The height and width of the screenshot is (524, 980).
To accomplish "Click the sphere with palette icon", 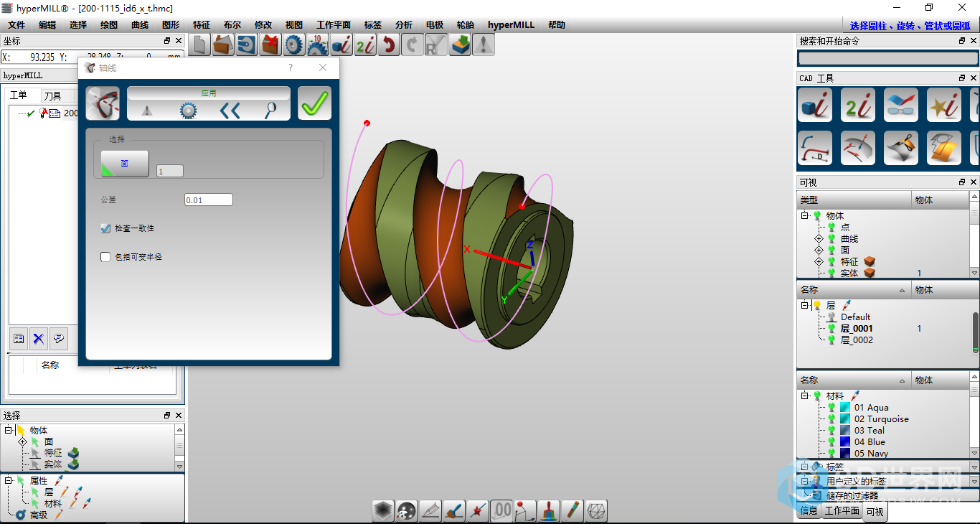I will coord(407,511).
